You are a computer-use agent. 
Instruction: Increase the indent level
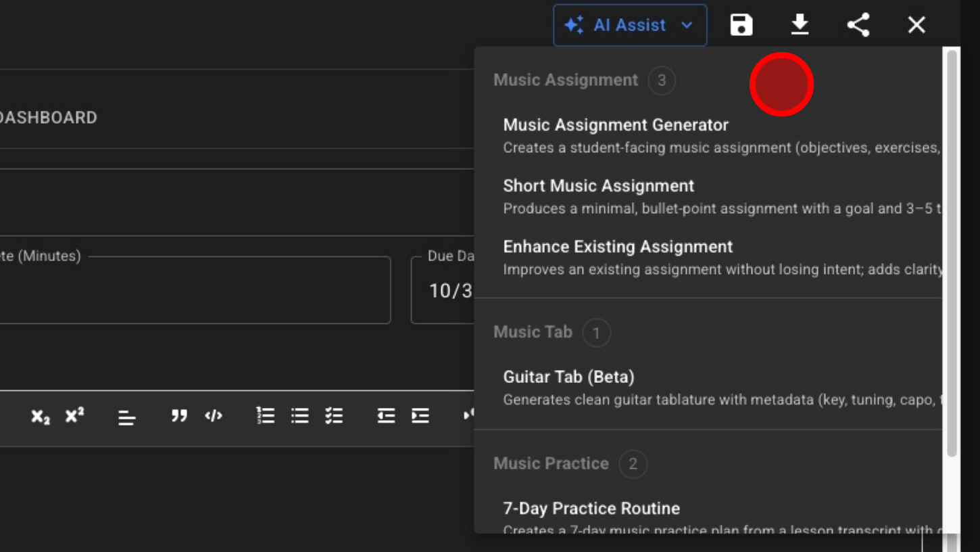(420, 415)
